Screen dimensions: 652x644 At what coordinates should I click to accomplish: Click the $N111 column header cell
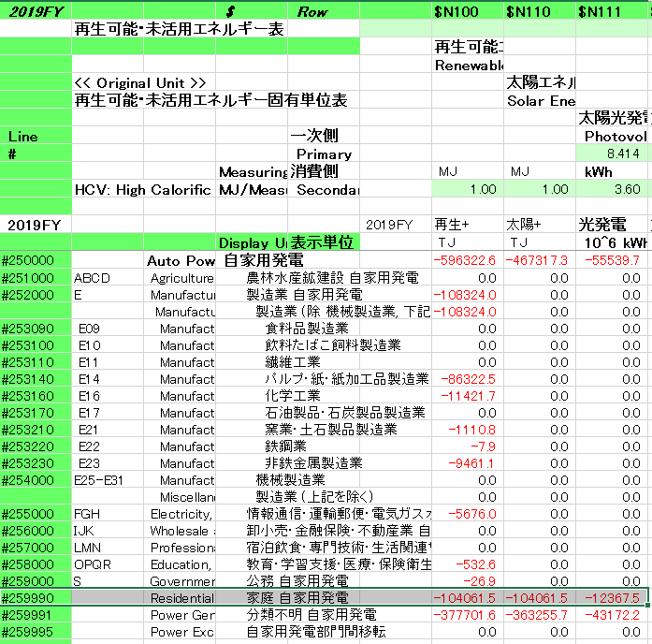(x=612, y=11)
